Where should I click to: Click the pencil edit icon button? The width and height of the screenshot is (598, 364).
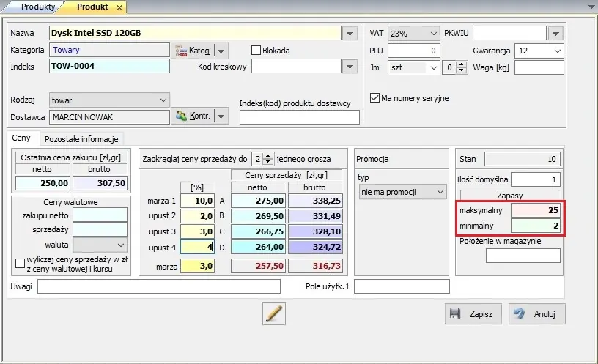[274, 313]
